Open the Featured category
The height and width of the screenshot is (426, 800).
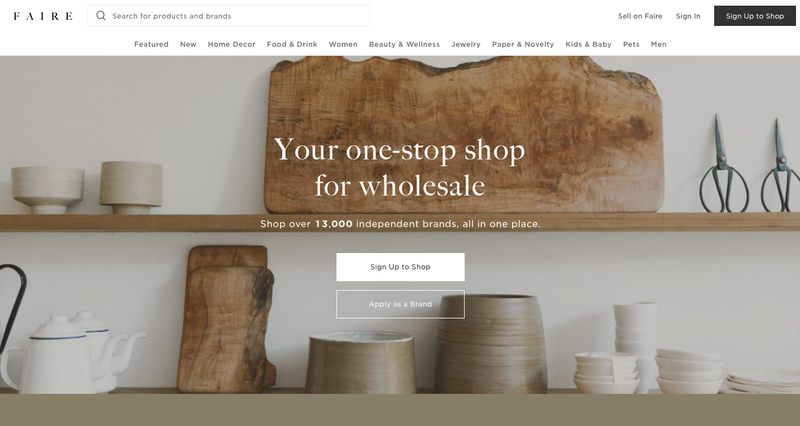click(151, 44)
